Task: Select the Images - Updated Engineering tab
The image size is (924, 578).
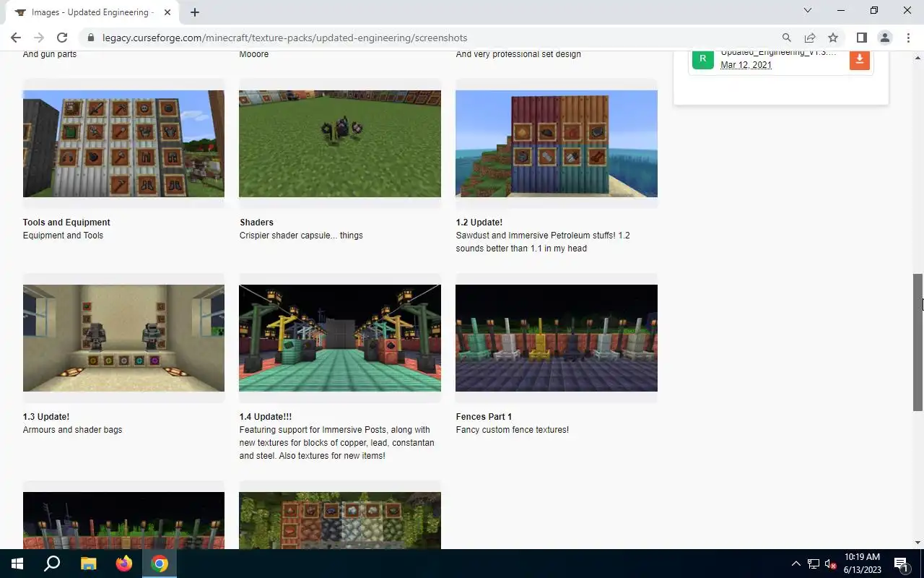Action: click(x=92, y=12)
